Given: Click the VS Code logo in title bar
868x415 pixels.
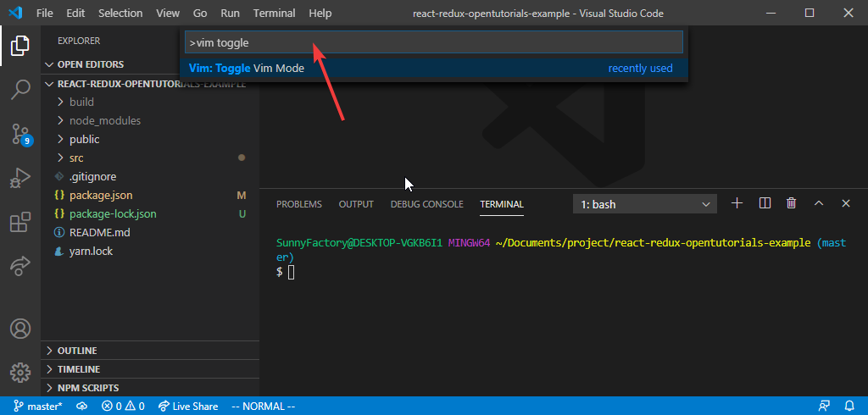Looking at the screenshot, I should [15, 13].
